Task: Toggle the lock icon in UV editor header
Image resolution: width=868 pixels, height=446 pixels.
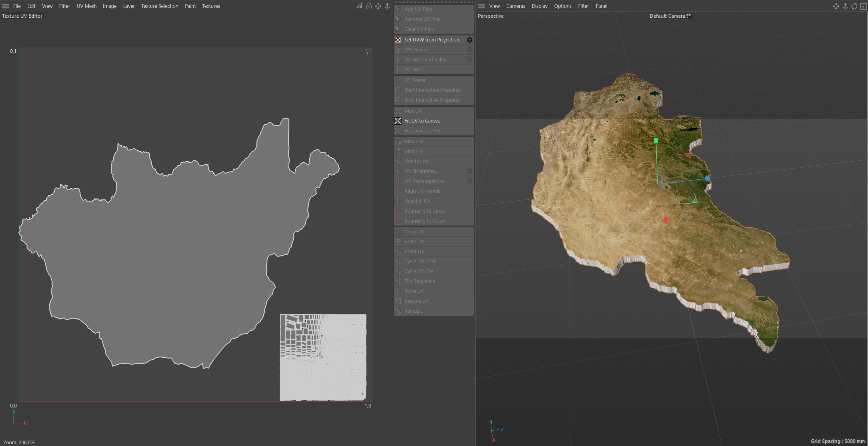Action: tap(369, 6)
